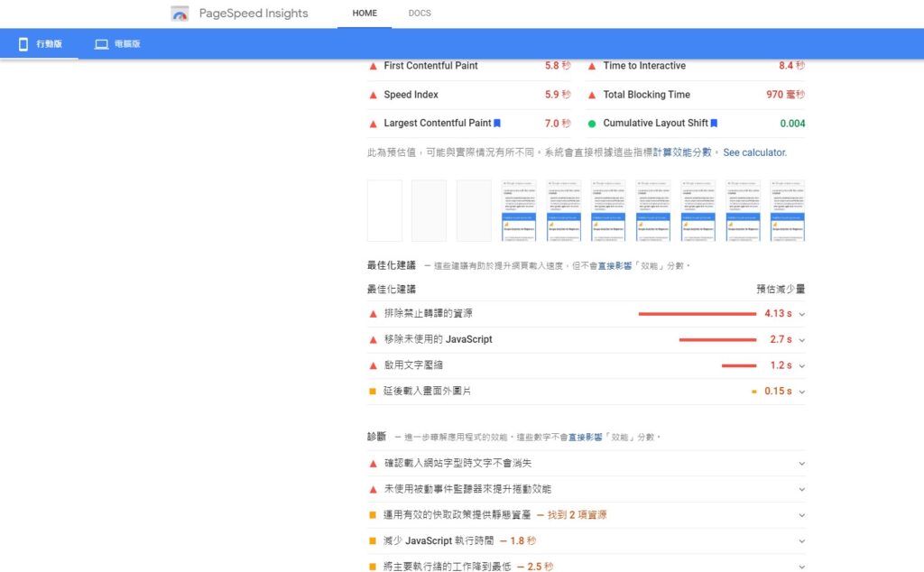Expand the 排除禁止轉譯的資源 row chevron

(x=801, y=314)
